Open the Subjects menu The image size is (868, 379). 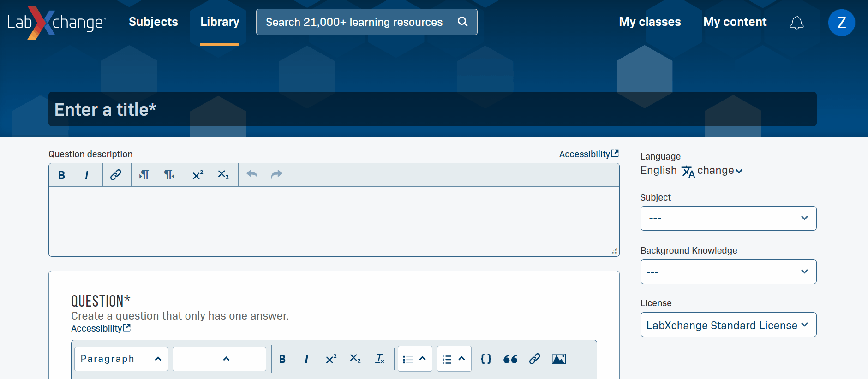click(x=153, y=22)
